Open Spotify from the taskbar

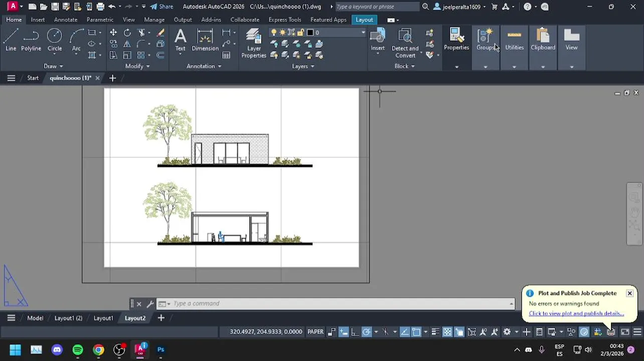pyautogui.click(x=78, y=349)
